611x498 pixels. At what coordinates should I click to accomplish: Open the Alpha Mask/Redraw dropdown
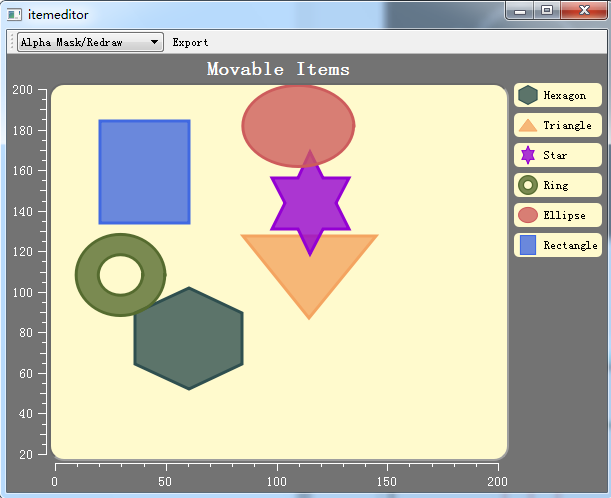coord(90,42)
